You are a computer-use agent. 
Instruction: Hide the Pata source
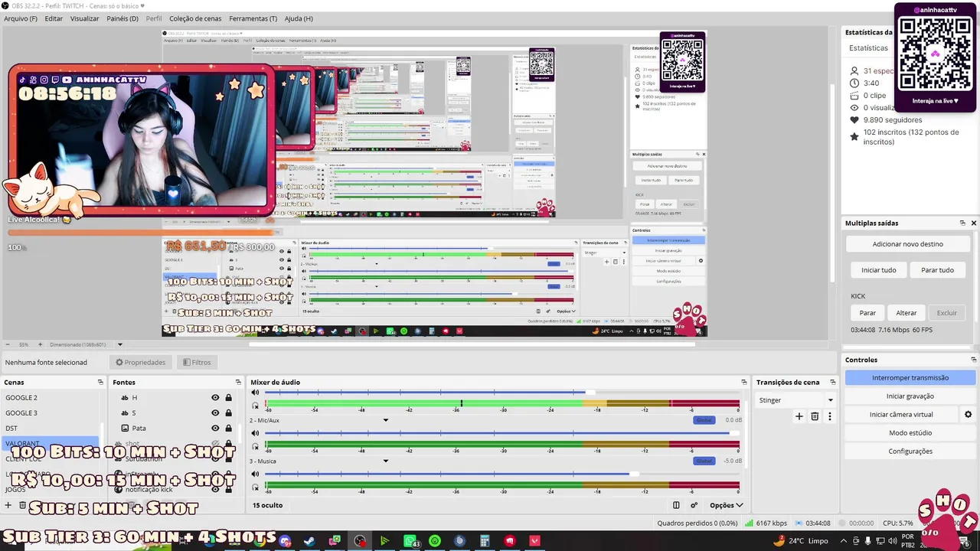coord(215,428)
